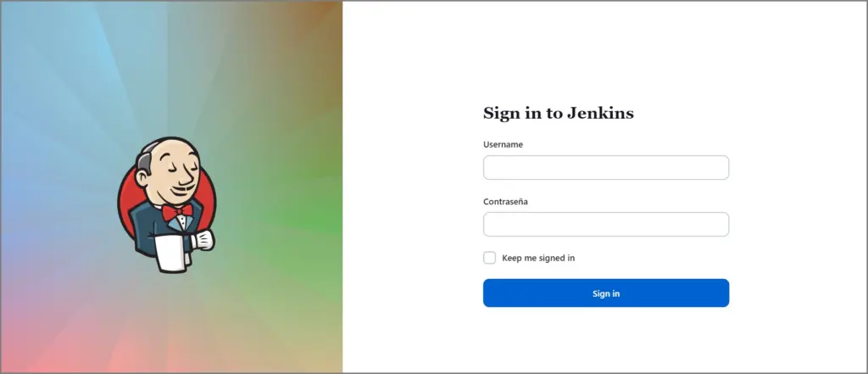The image size is (868, 374).
Task: Click the Contraseña label text
Action: pyautogui.click(x=505, y=202)
